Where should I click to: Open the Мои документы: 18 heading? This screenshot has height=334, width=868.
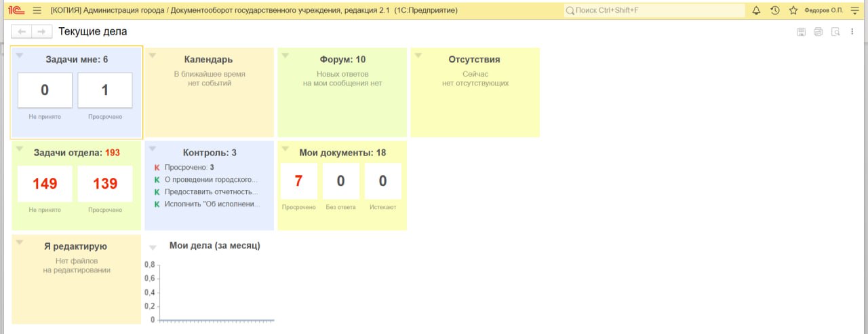(x=342, y=153)
